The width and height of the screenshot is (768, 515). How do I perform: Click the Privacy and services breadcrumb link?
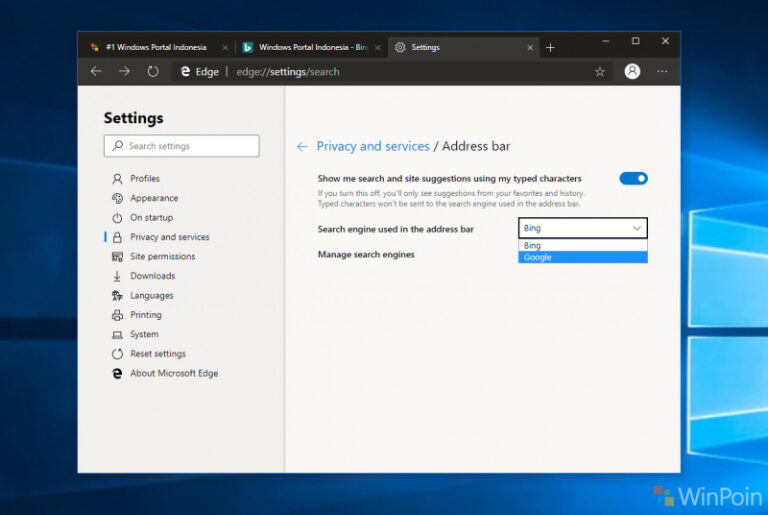pyautogui.click(x=373, y=146)
